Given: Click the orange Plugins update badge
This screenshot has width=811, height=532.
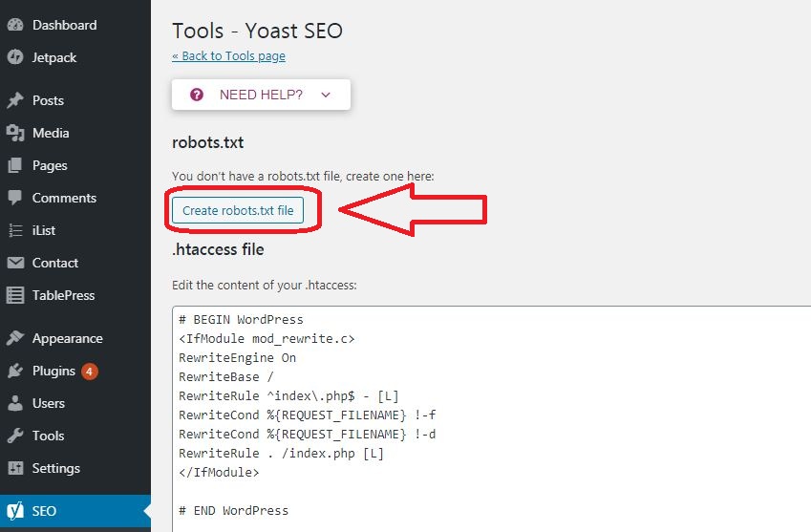Looking at the screenshot, I should click(90, 372).
